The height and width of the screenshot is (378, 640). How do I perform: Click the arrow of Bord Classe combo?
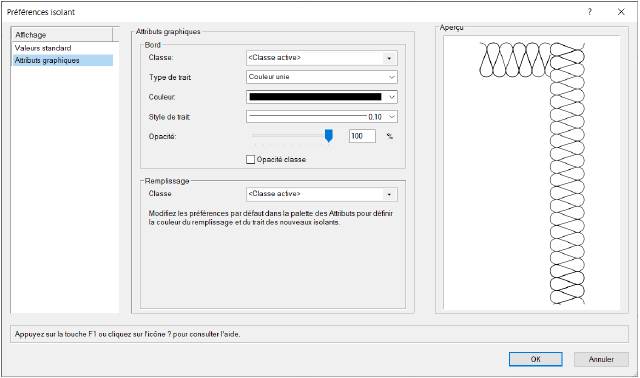(x=389, y=58)
